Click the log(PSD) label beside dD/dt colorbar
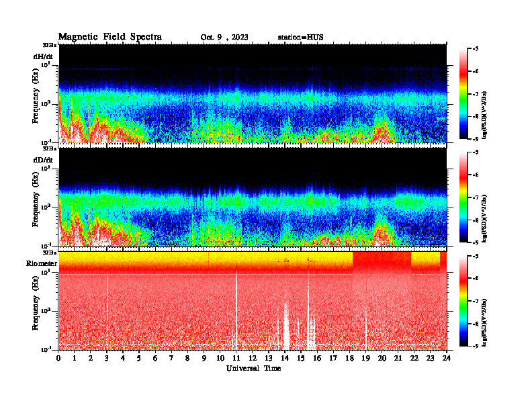The width and height of the screenshot is (532, 411). 484,219
